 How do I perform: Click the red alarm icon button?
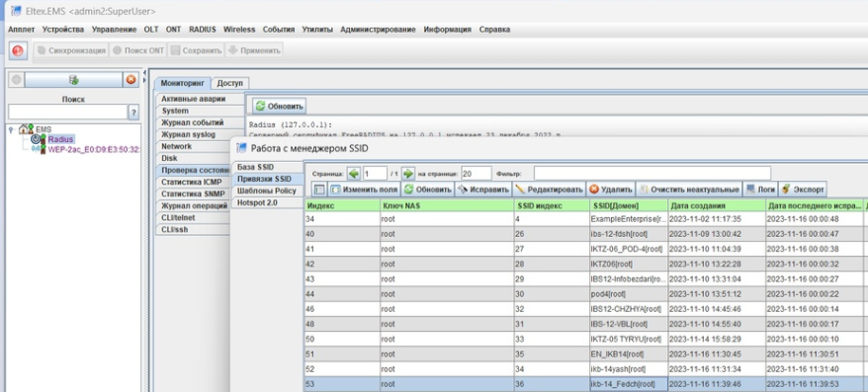point(17,50)
